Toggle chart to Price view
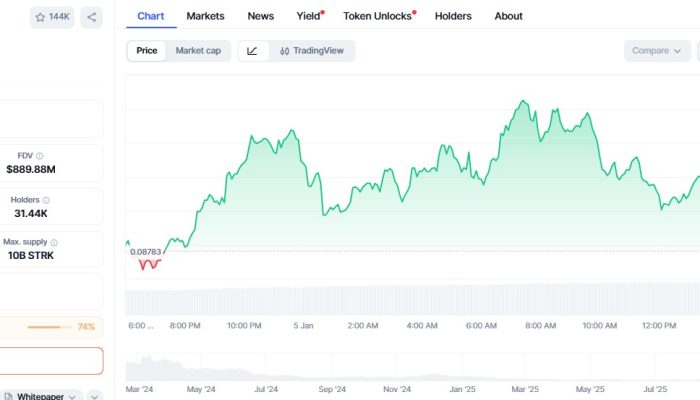The height and width of the screenshot is (400, 700). tap(146, 51)
